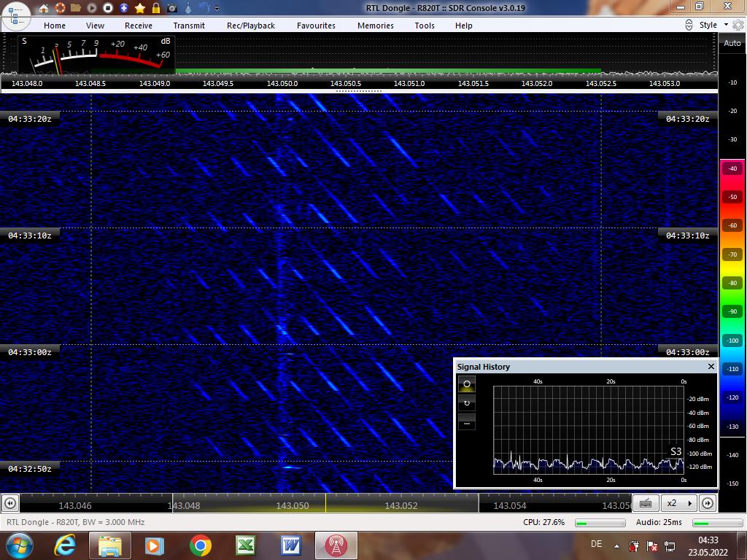Click the scroll left button on frequency navigator

[x=10, y=503]
